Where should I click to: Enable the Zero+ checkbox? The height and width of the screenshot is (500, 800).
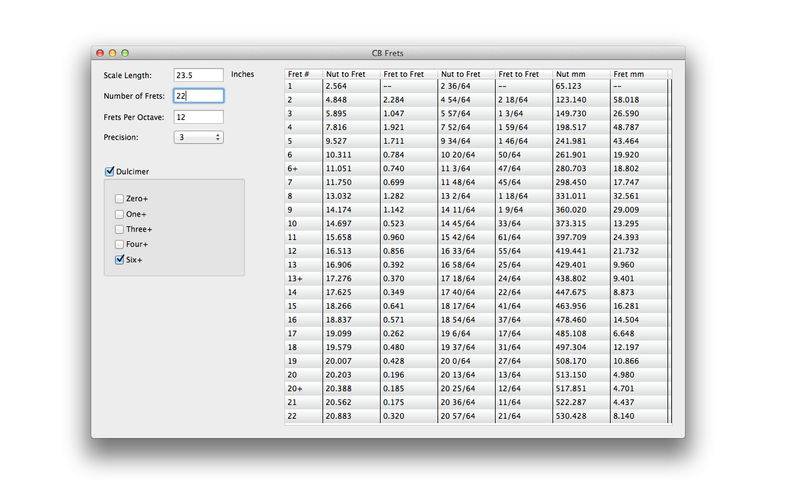119,198
